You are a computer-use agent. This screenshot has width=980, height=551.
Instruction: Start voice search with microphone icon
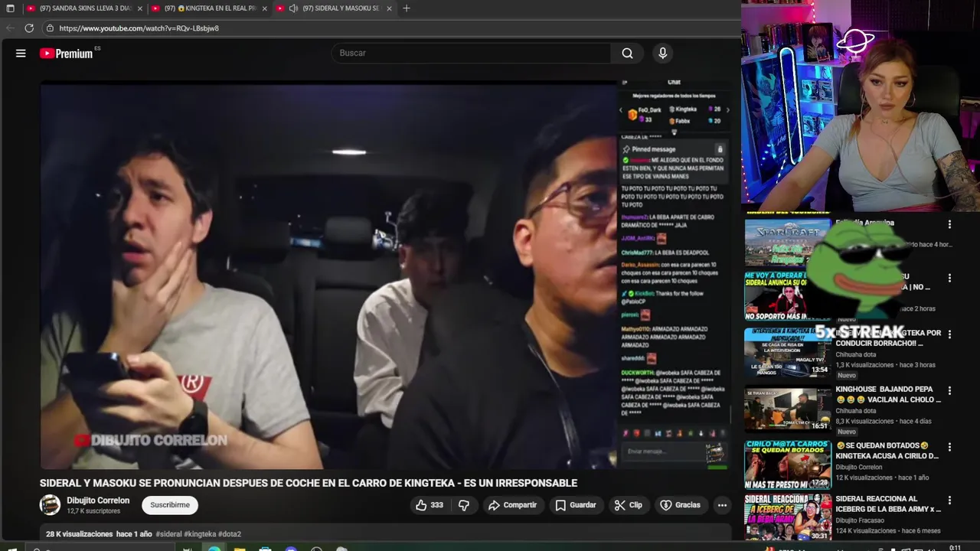pos(663,53)
